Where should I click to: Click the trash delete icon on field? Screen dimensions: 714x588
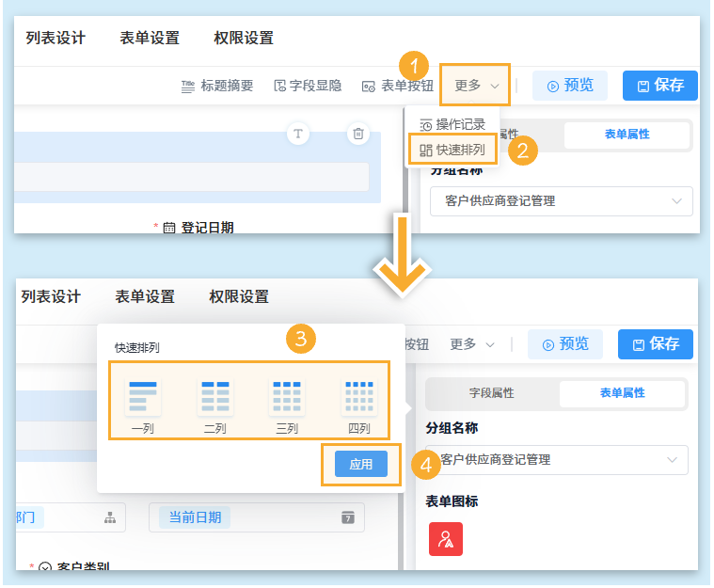[358, 134]
